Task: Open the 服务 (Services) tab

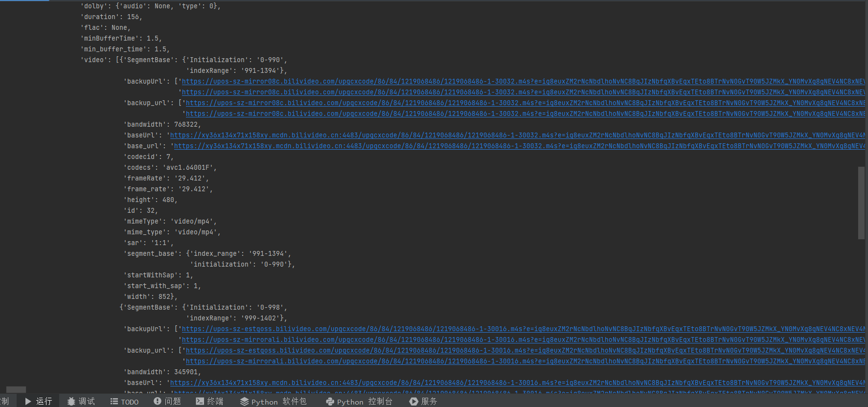Action: pyautogui.click(x=423, y=401)
